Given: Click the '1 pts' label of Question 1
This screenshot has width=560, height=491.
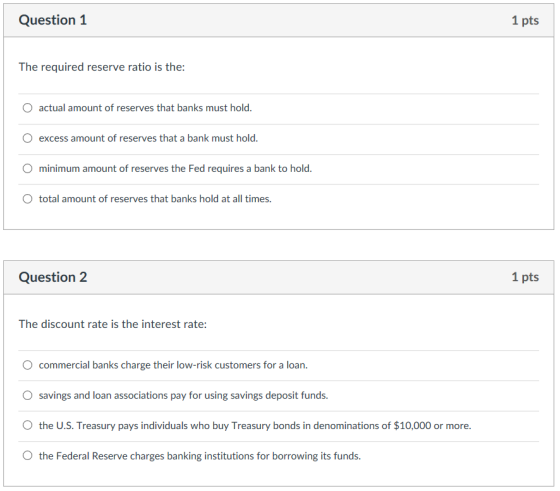Looking at the screenshot, I should coord(525,20).
